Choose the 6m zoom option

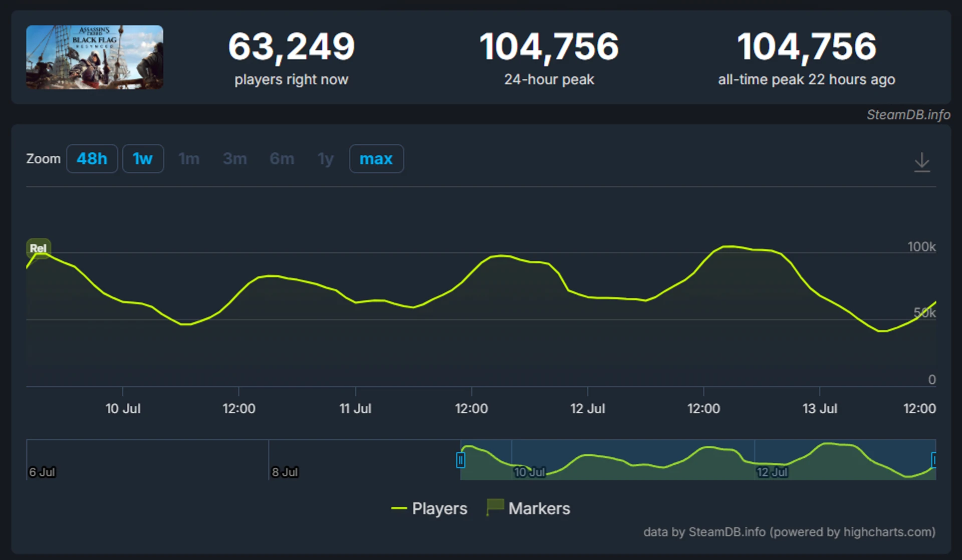pos(282,159)
